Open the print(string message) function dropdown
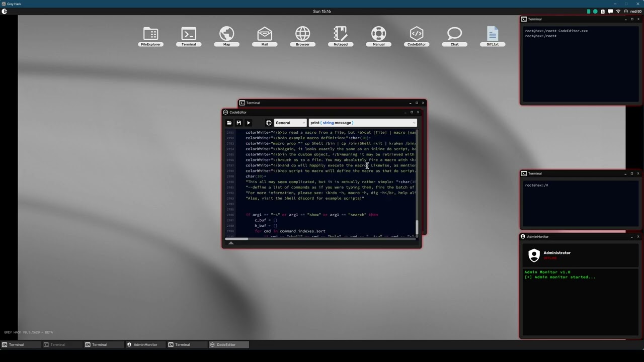This screenshot has width=644, height=362. coord(363,123)
